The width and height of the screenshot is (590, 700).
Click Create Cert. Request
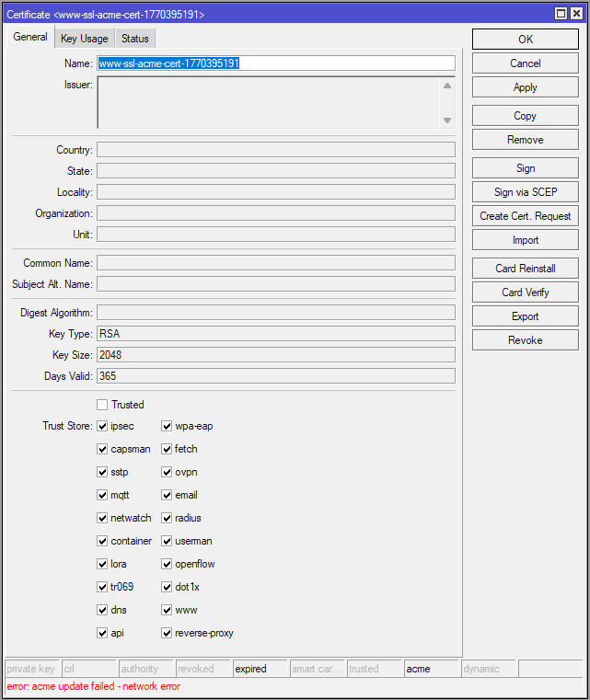click(525, 216)
